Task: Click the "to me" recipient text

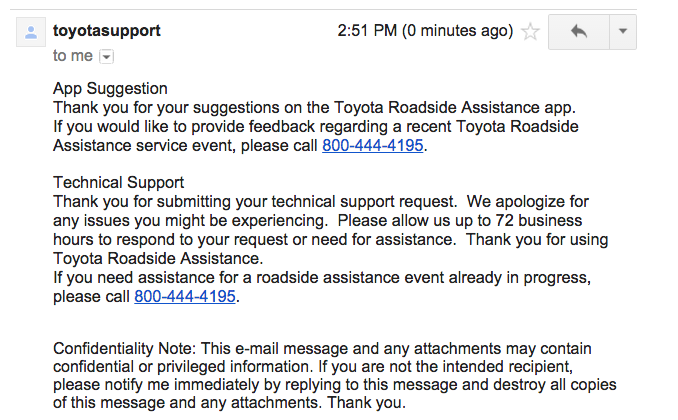Action: coord(72,56)
